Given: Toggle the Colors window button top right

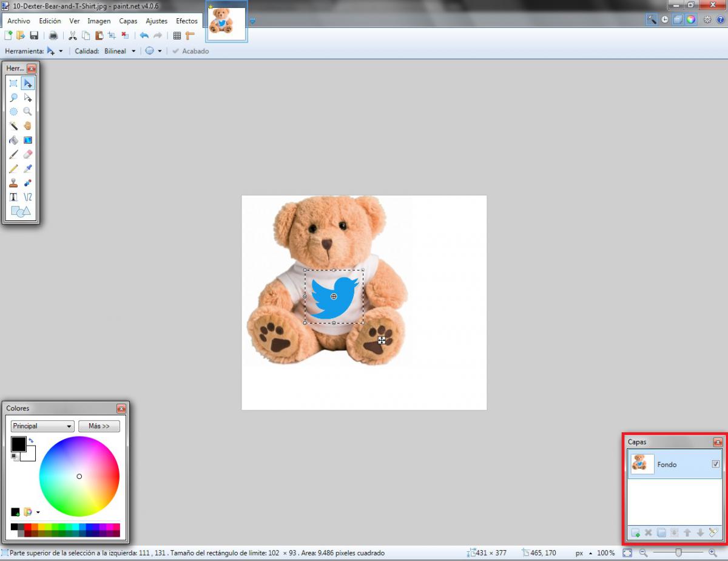Looking at the screenshot, I should coord(690,19).
